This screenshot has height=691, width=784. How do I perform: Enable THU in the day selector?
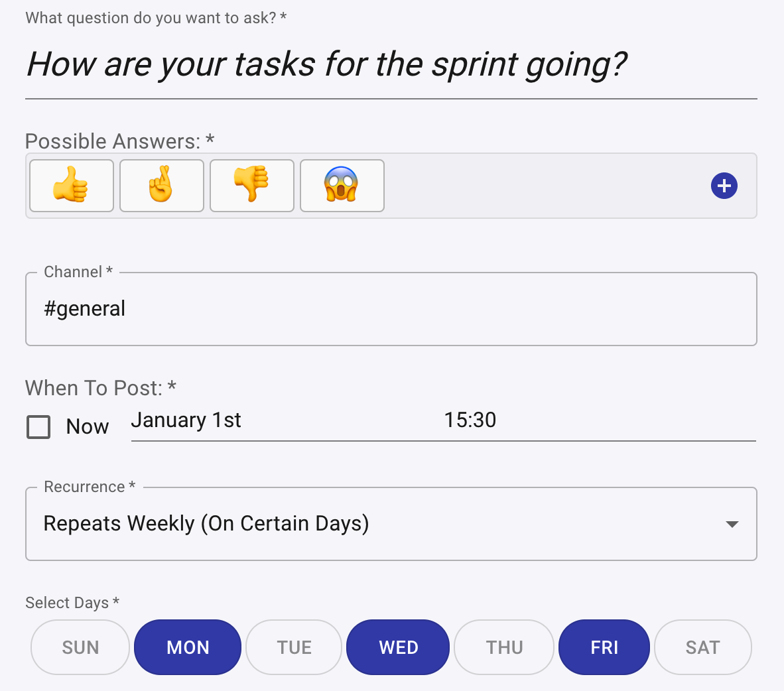[504, 647]
